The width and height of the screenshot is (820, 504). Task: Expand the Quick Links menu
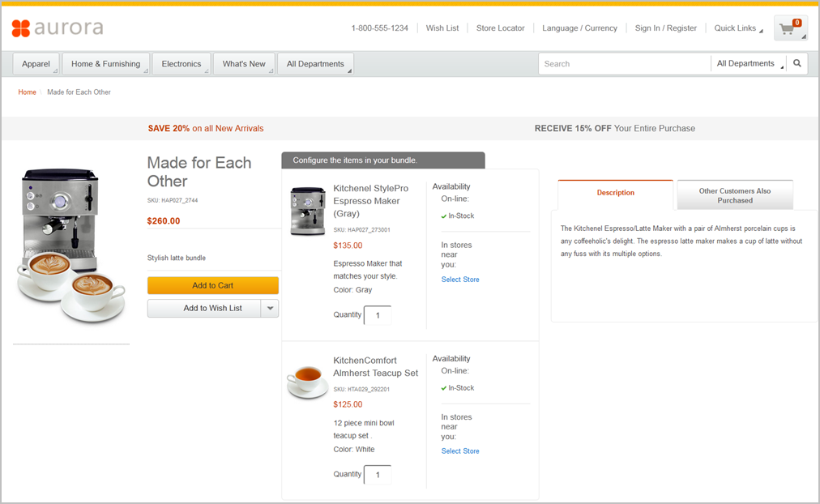pyautogui.click(x=738, y=28)
